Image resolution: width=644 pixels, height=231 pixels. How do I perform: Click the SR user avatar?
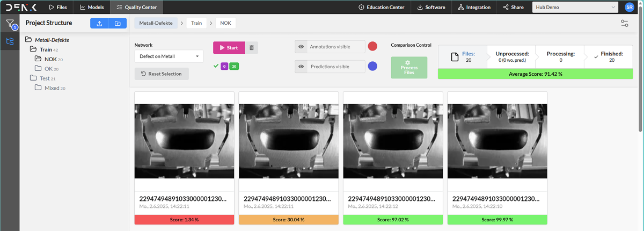tap(630, 7)
